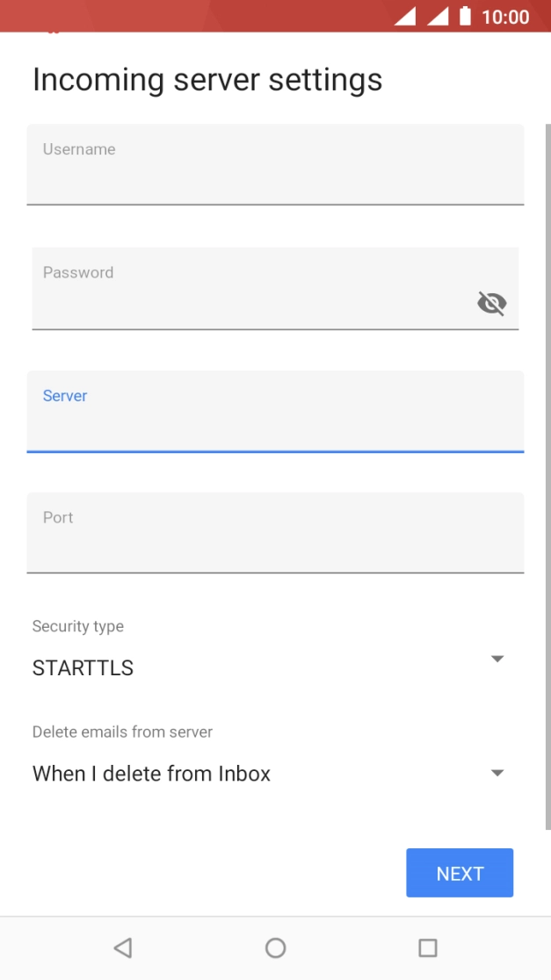Expand the Security type dropdown arrow
Viewport: 551px width, 980px height.
click(497, 659)
